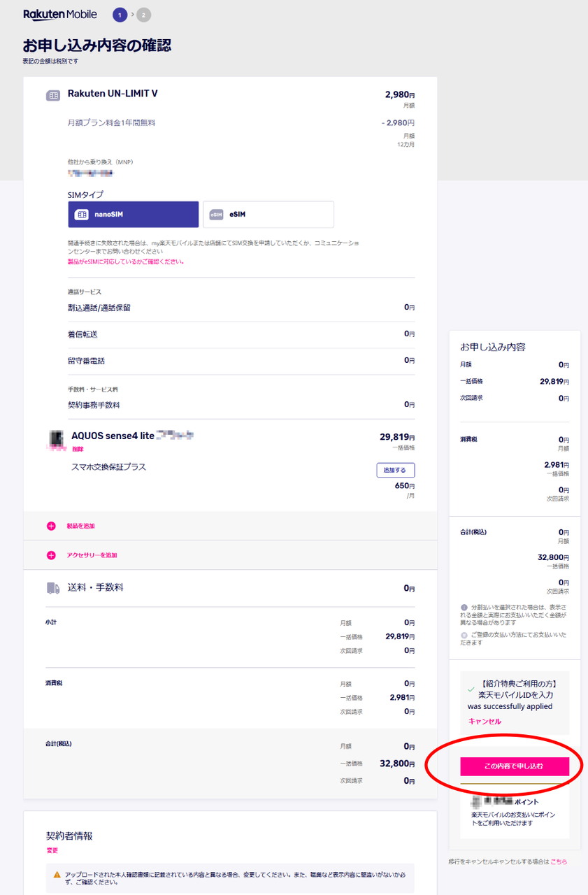
Task: Click the plus icon for アクセサリーを追加
Action: pos(51,555)
